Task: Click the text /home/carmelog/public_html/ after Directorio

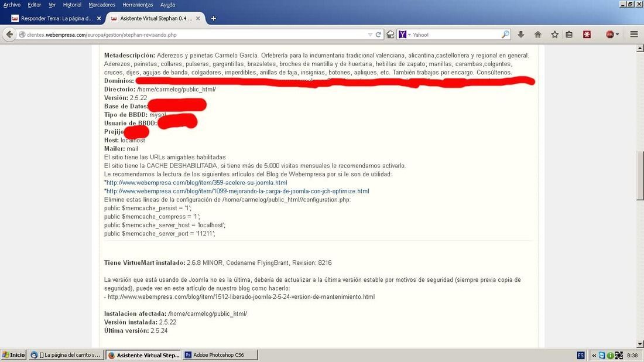Action: pyautogui.click(x=177, y=89)
